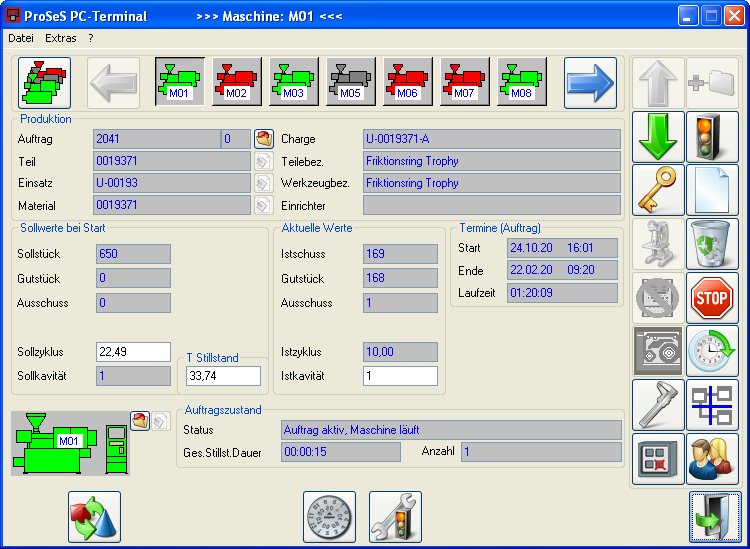Click the folder icon next to M01 machine graphic

click(140, 421)
